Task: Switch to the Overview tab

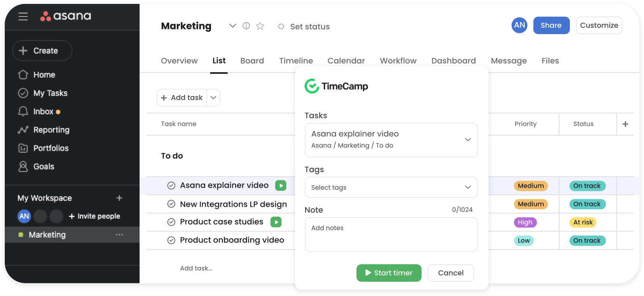Action: pos(179,61)
